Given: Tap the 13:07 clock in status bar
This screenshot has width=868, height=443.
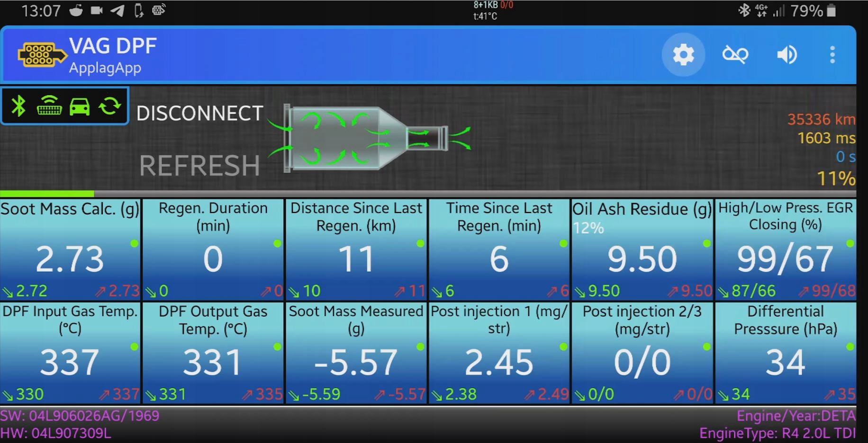Looking at the screenshot, I should [x=41, y=10].
